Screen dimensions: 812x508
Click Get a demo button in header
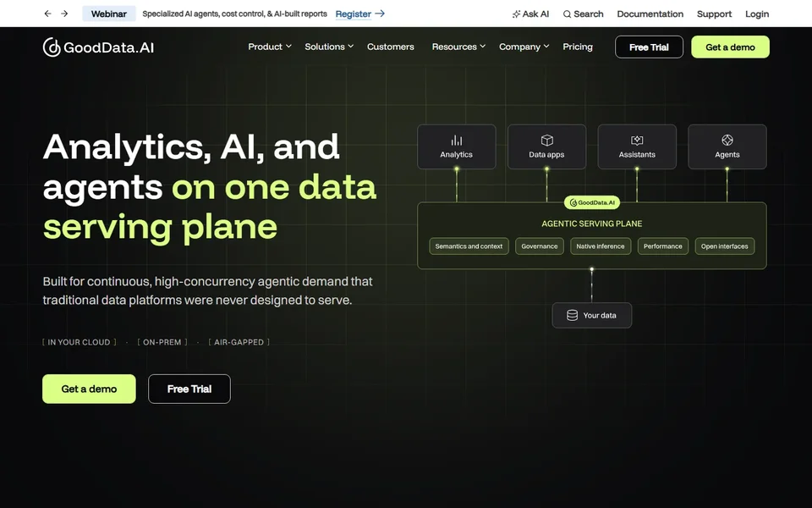click(x=730, y=47)
